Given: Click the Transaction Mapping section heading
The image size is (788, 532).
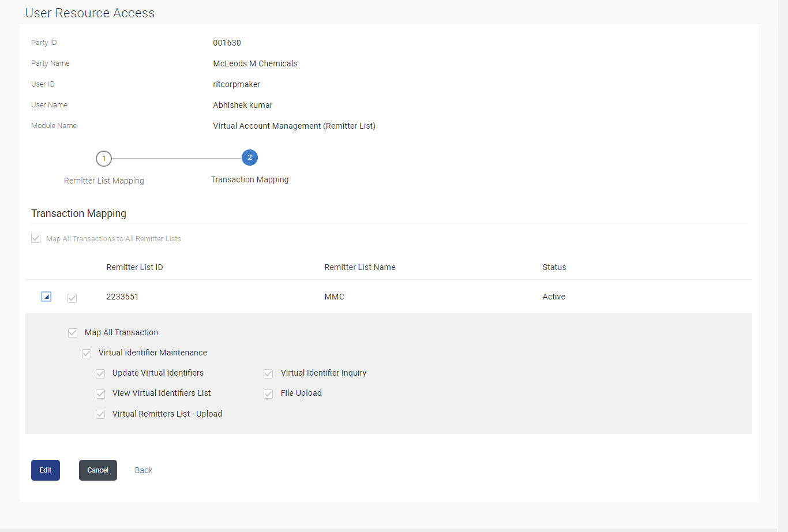Looking at the screenshot, I should 78,213.
